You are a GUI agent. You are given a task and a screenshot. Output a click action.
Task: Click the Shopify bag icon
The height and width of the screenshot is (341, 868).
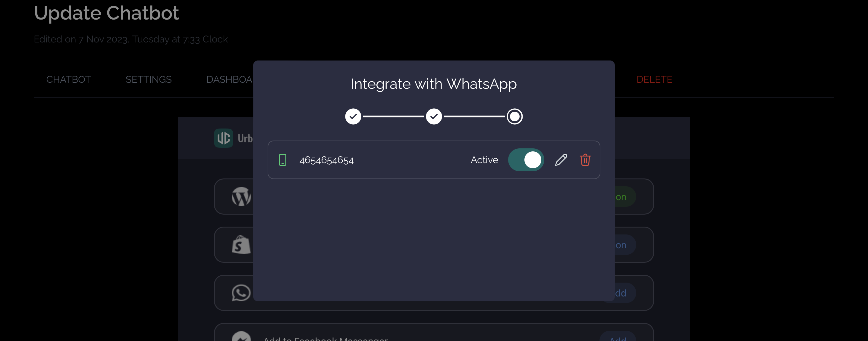241,245
